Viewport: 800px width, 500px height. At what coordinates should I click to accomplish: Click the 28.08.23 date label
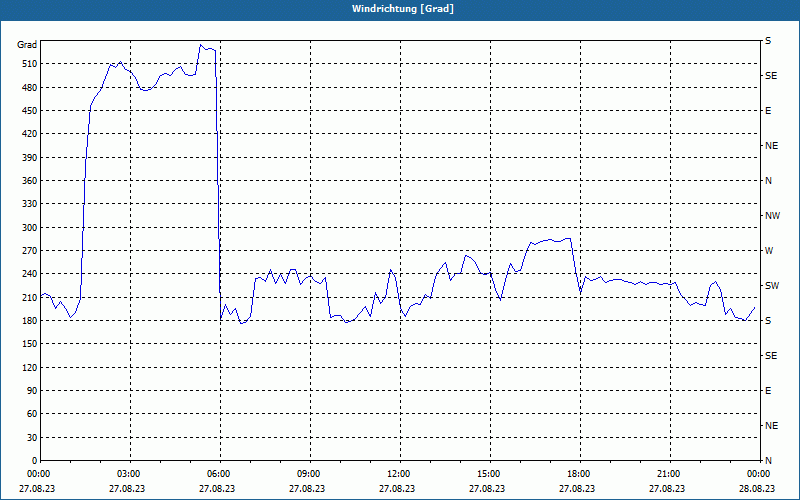(x=757, y=488)
